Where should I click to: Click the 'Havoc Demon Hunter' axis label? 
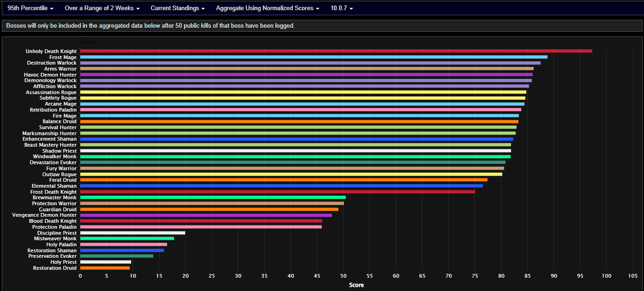point(50,75)
